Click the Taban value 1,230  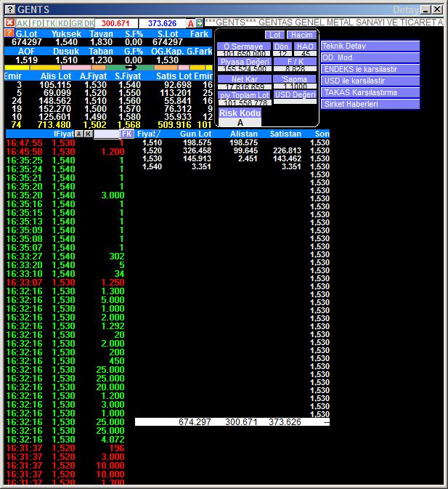point(101,60)
